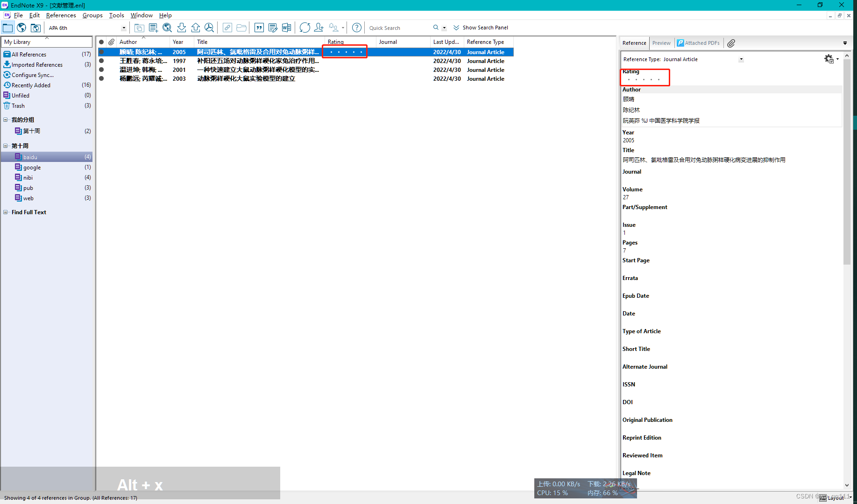Click the Go to Word Processor icon

[286, 28]
